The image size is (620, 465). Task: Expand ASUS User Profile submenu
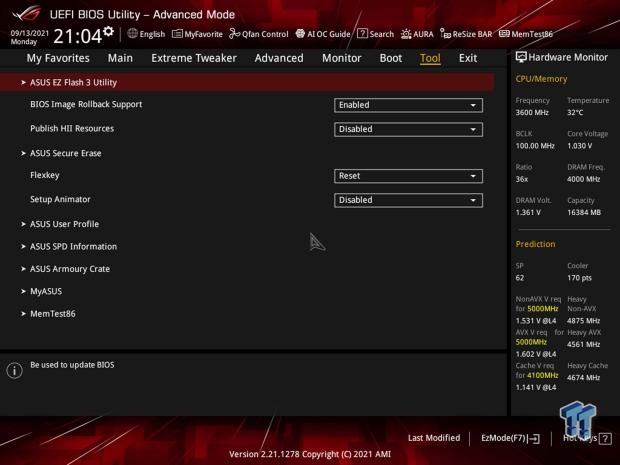[x=64, y=224]
